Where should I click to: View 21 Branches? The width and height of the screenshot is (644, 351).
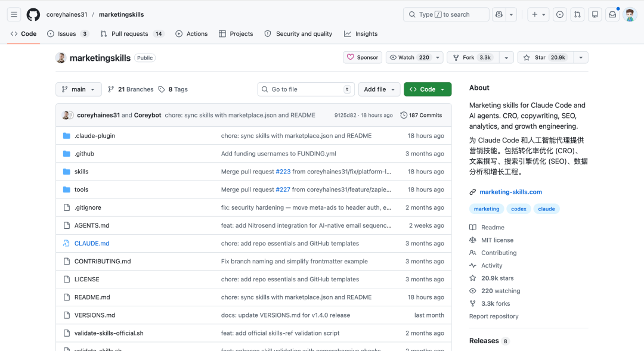tap(131, 89)
